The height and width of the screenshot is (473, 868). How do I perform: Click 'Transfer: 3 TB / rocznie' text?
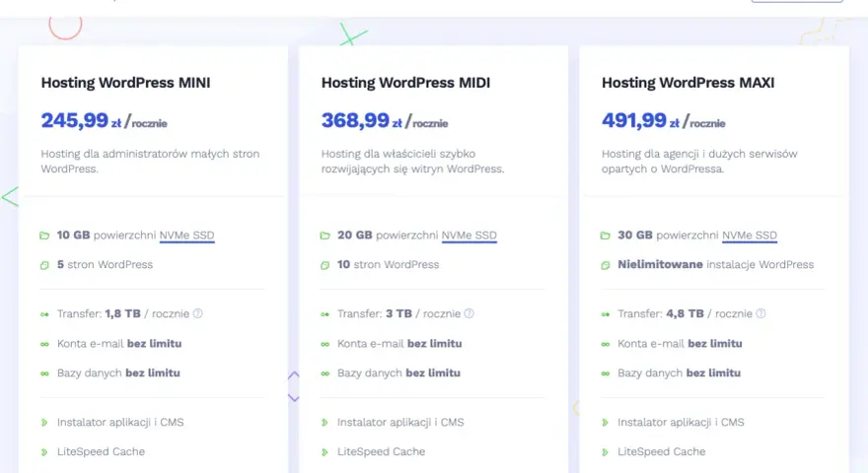pyautogui.click(x=399, y=313)
